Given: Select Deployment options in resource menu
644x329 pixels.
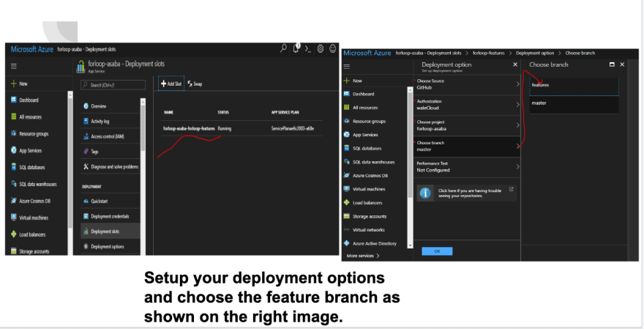Looking at the screenshot, I should point(110,247).
